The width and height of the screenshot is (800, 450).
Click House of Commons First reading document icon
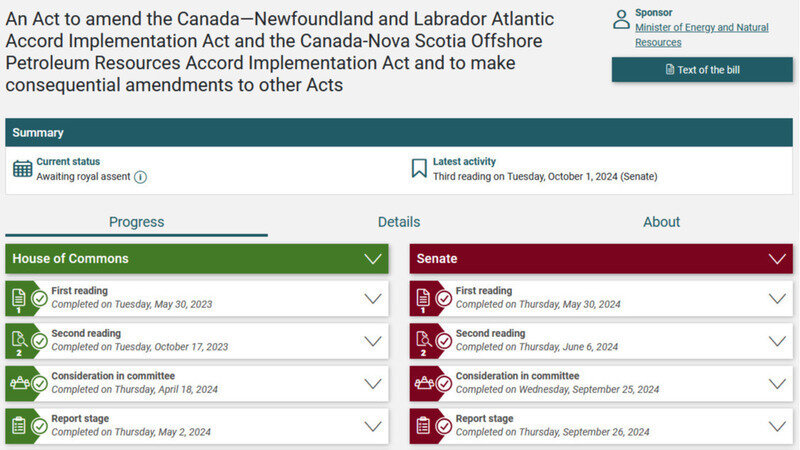[18, 298]
